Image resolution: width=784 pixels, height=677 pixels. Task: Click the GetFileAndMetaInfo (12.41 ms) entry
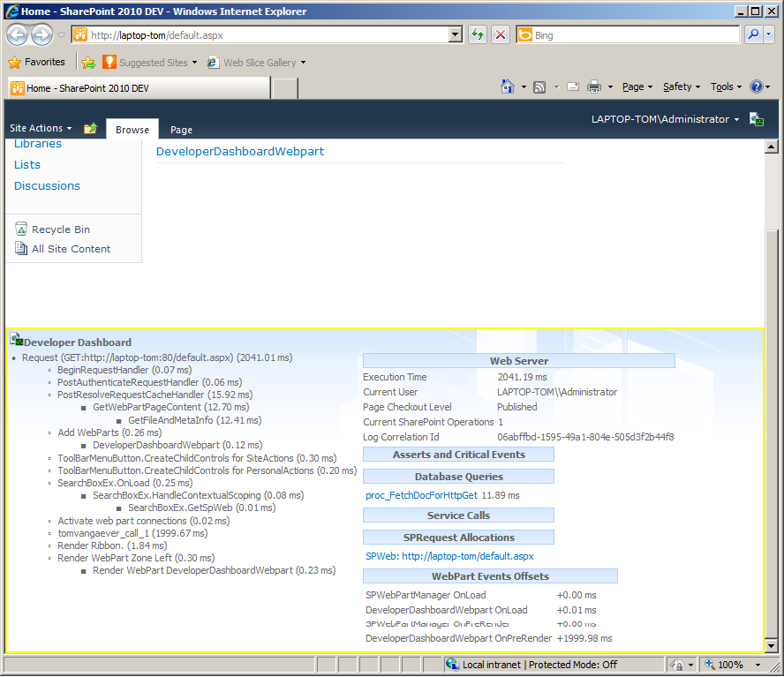[194, 420]
